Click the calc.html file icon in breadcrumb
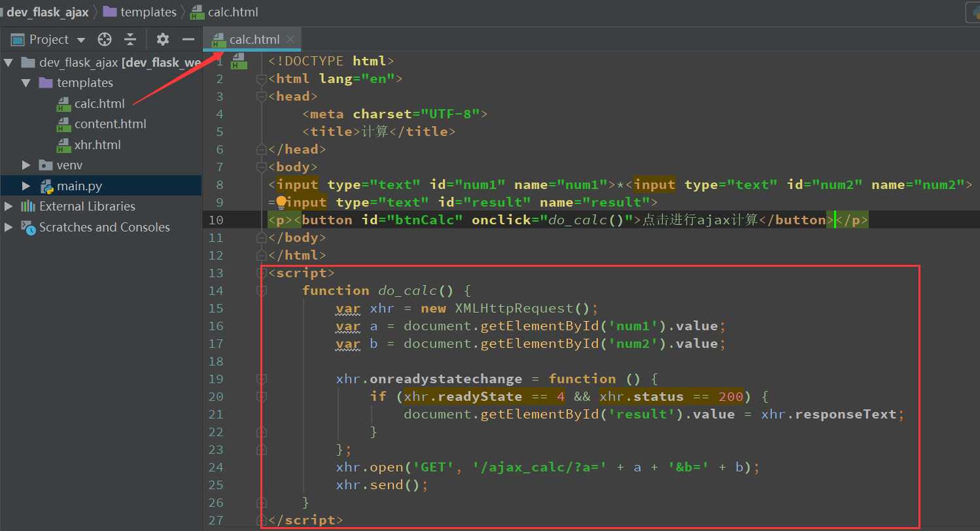980x531 pixels. pyautogui.click(x=197, y=12)
